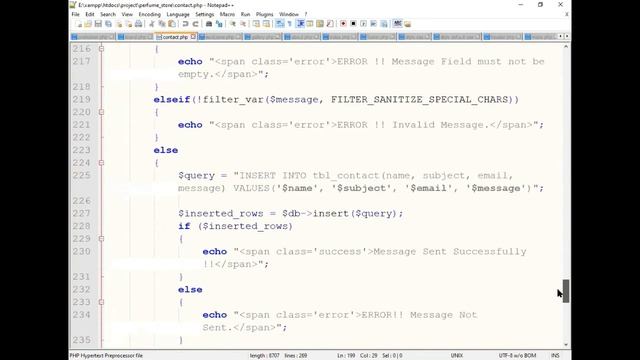The height and width of the screenshot is (360, 640).
Task: Collapse the fold marker on line 216
Action: click(x=101, y=49)
